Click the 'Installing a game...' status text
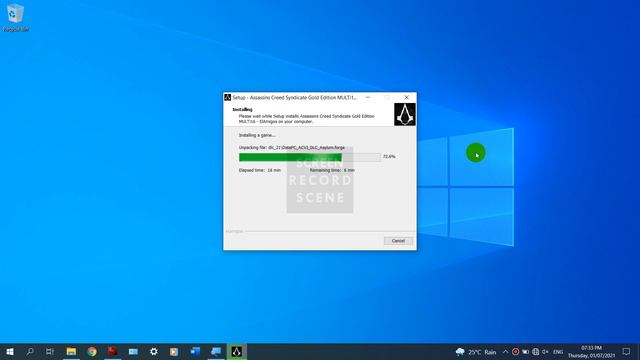640x360 pixels. (257, 135)
